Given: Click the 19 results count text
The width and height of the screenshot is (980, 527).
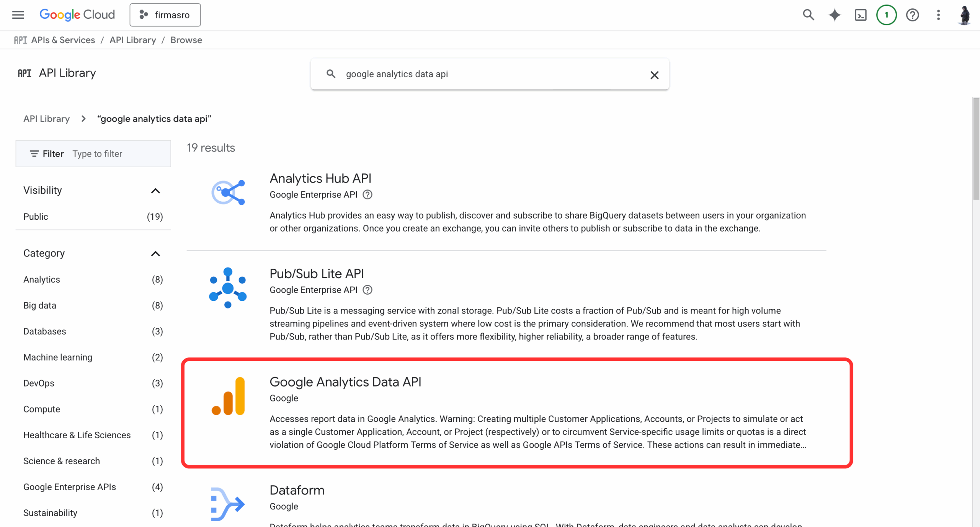Looking at the screenshot, I should 211,148.
